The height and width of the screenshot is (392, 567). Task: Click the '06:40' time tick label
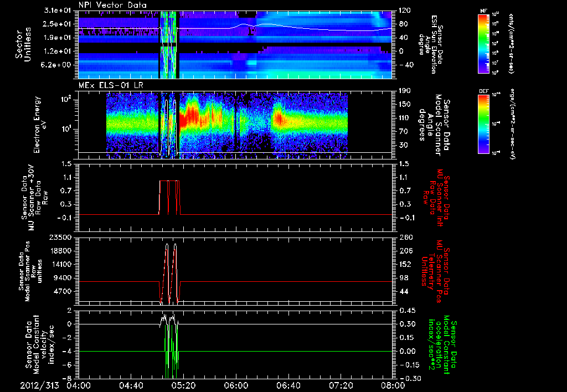(x=288, y=385)
